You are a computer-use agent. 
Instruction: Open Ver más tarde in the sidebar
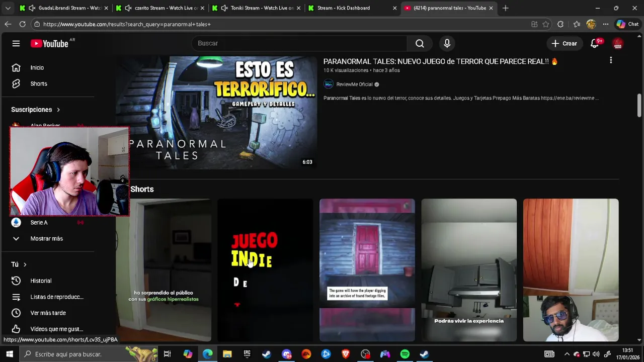(48, 313)
